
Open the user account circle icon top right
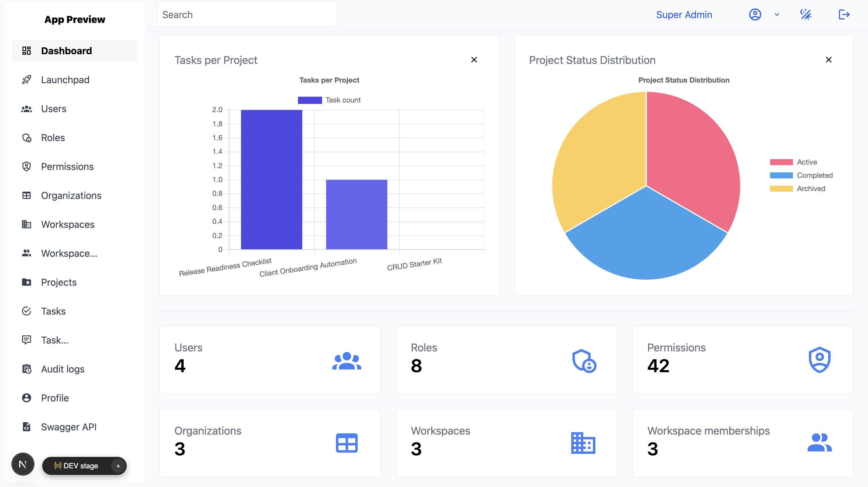click(x=755, y=14)
